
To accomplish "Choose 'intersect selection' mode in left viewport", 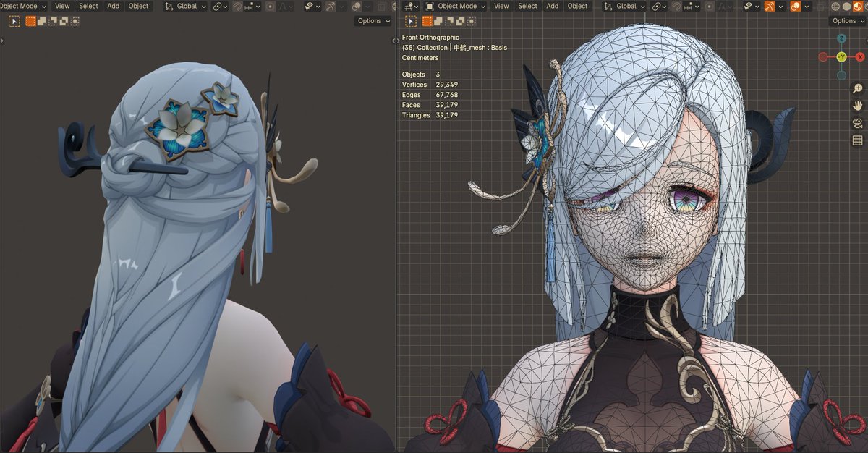I will coord(75,21).
